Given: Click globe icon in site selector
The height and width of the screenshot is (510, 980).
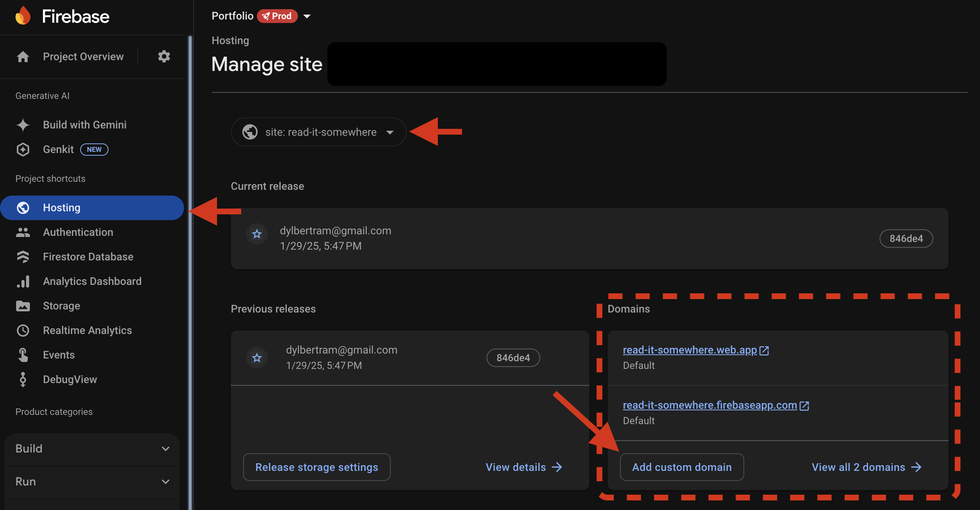Looking at the screenshot, I should click(x=250, y=132).
